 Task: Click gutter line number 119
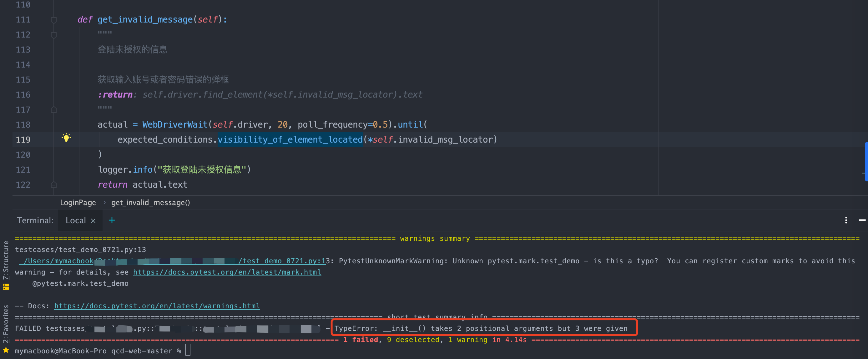23,139
